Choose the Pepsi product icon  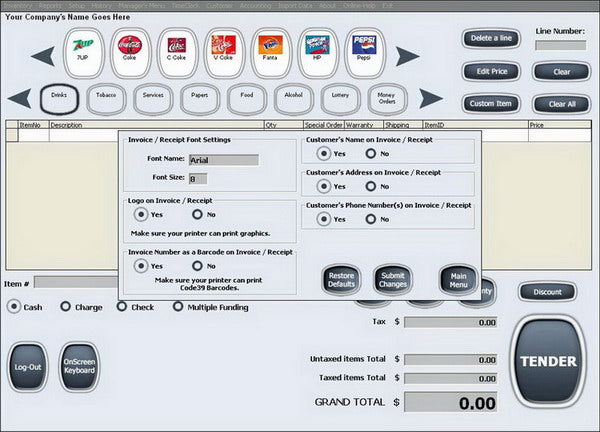point(365,53)
